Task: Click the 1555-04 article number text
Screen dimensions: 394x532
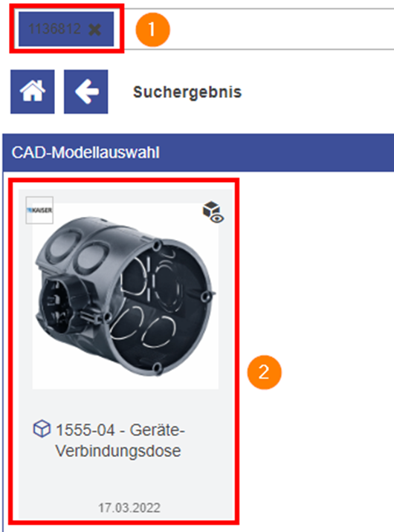Action: coord(85,430)
